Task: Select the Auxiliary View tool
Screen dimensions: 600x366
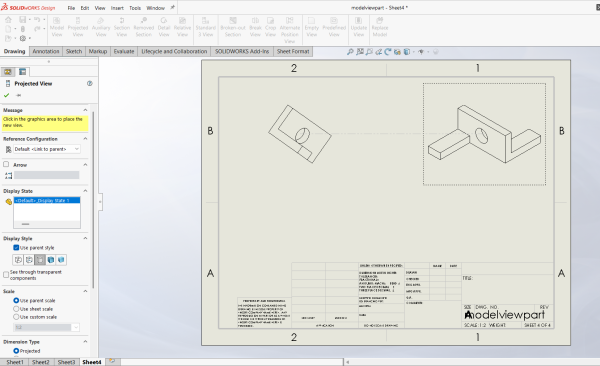Action: [101, 27]
